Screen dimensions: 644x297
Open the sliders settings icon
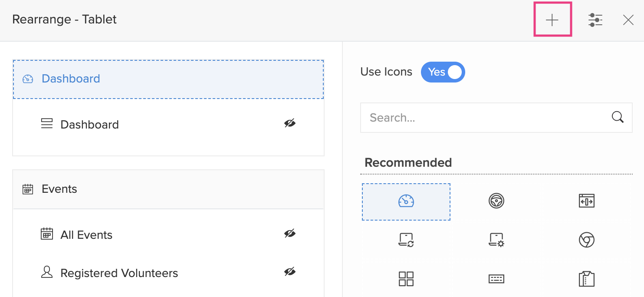tap(595, 20)
